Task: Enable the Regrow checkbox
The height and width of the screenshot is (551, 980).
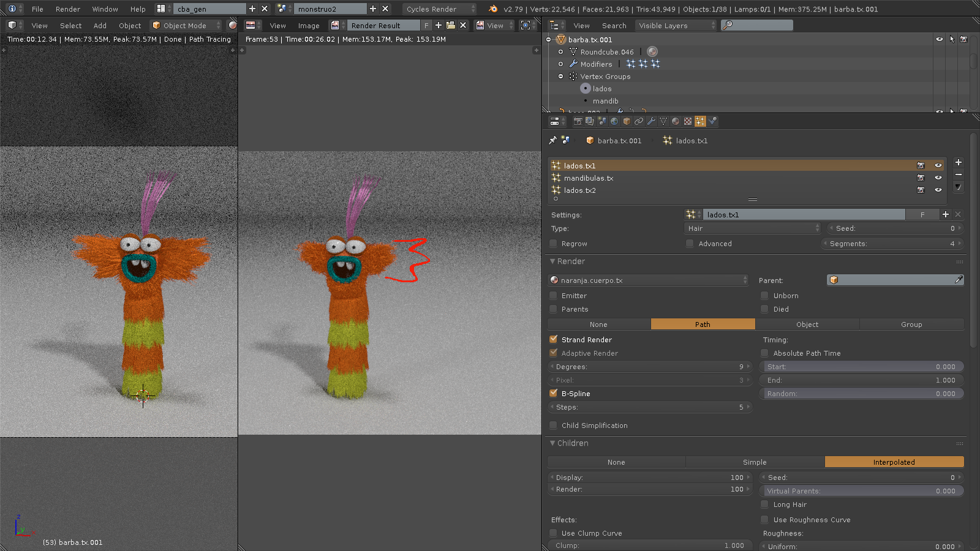Action: [554, 244]
